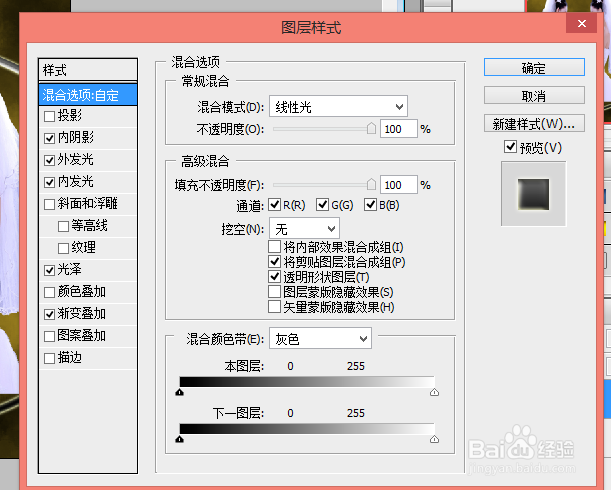Toggle the 投影 drop shadow checkbox

(x=49, y=116)
